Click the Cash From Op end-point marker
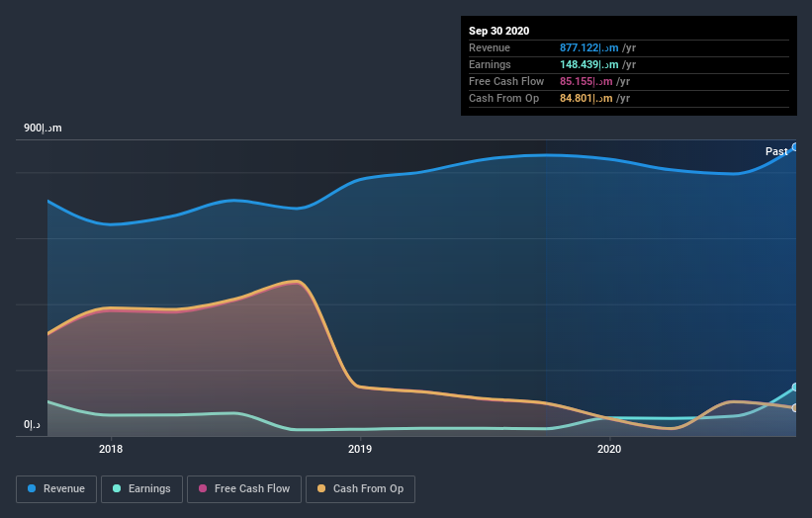 (795, 407)
